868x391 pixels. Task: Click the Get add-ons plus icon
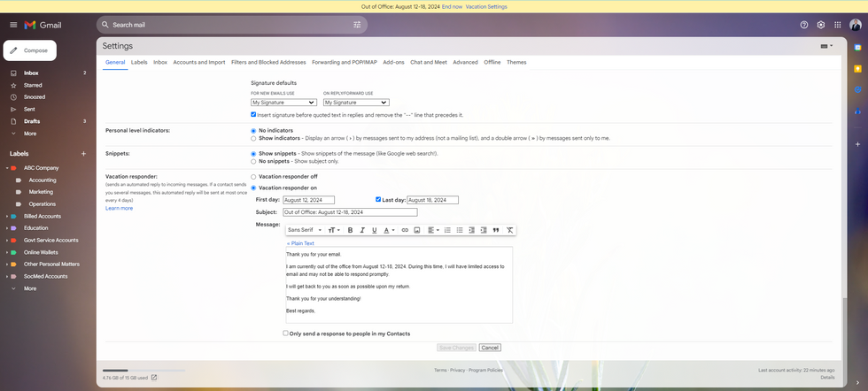[x=857, y=144]
